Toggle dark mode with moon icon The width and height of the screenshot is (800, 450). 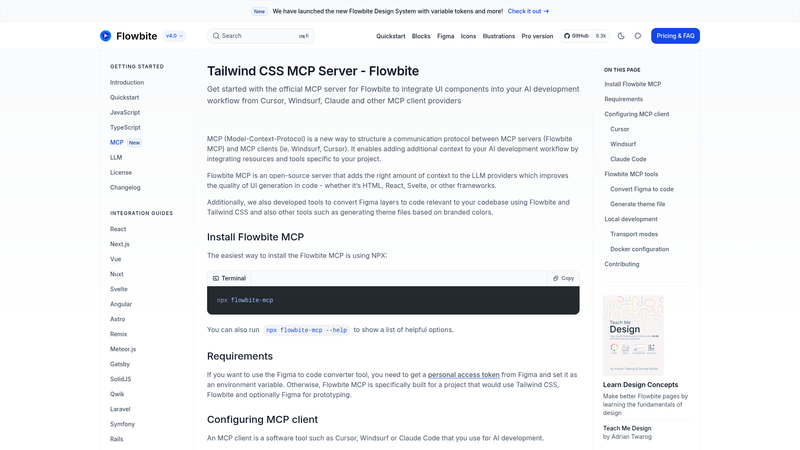pos(621,36)
